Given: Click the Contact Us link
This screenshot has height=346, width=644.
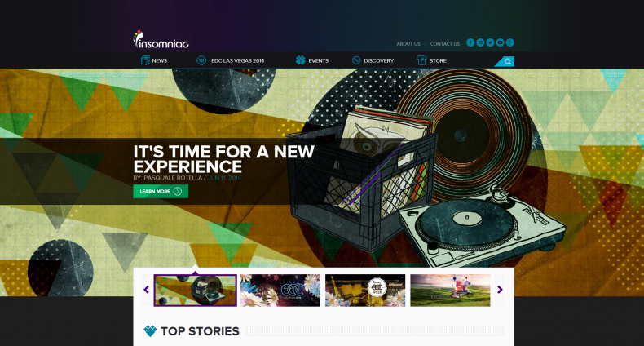Looking at the screenshot, I should pos(445,44).
